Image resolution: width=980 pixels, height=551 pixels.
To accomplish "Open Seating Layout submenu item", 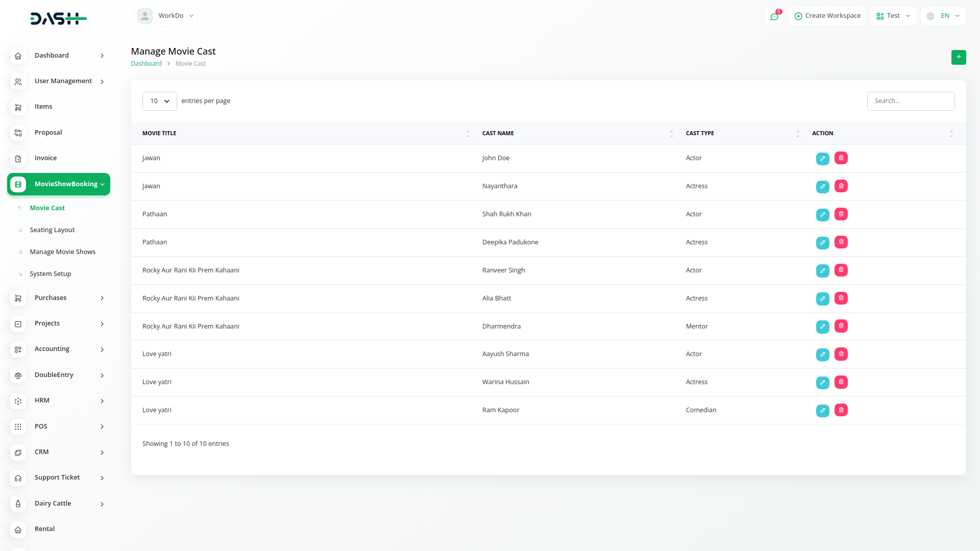I will click(x=52, y=230).
